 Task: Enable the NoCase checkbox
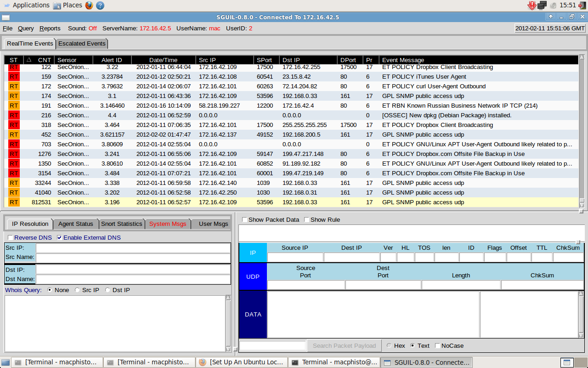point(437,346)
